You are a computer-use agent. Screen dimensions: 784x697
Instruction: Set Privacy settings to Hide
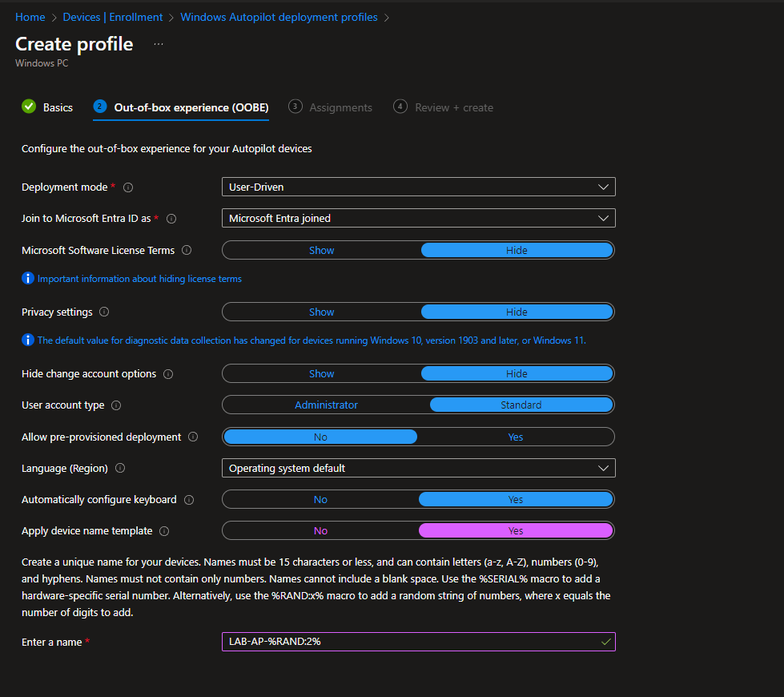click(x=517, y=312)
